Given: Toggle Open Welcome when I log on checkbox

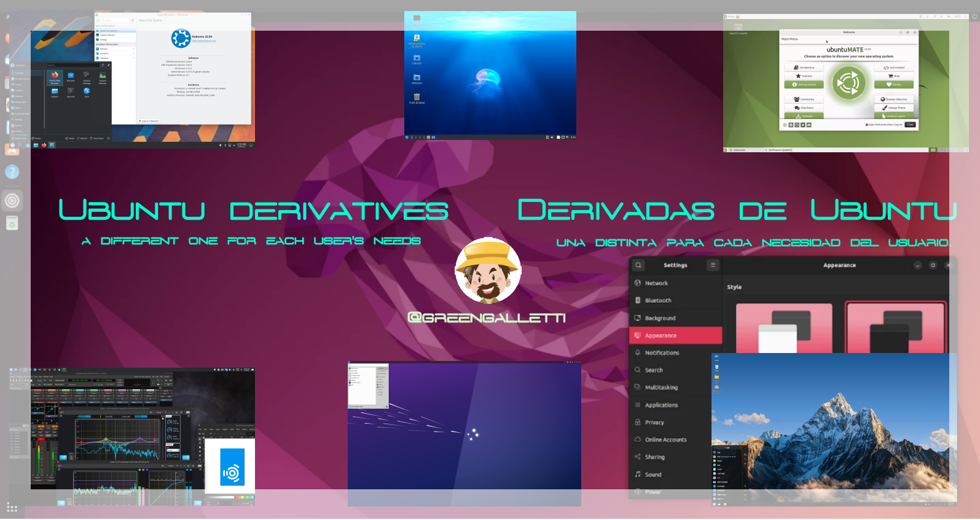Looking at the screenshot, I should [x=867, y=125].
